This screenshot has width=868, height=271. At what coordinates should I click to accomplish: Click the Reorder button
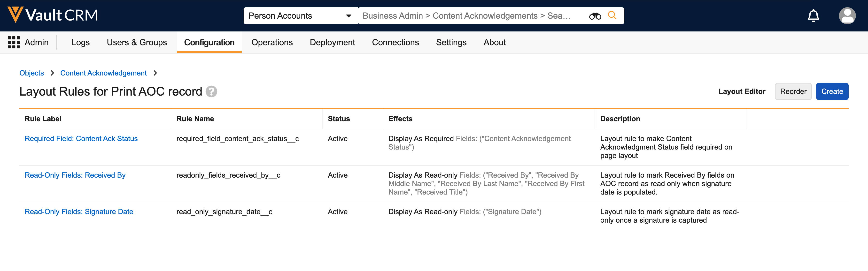point(793,91)
